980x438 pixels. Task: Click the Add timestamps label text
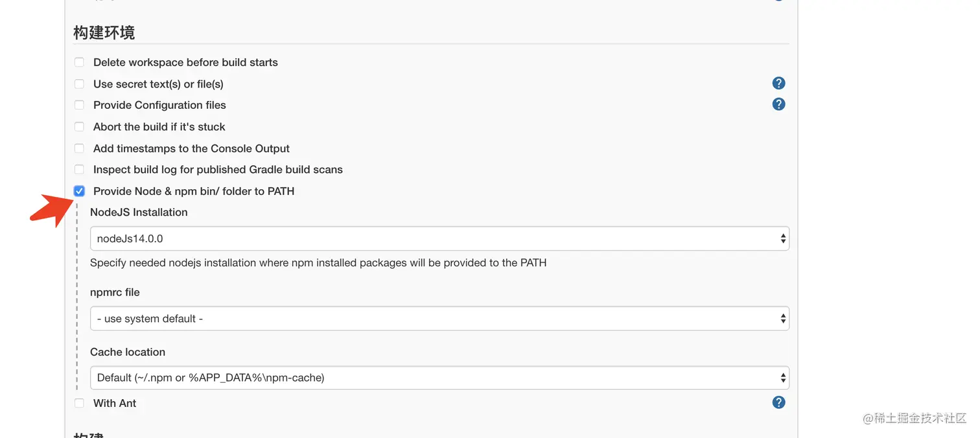tap(191, 148)
